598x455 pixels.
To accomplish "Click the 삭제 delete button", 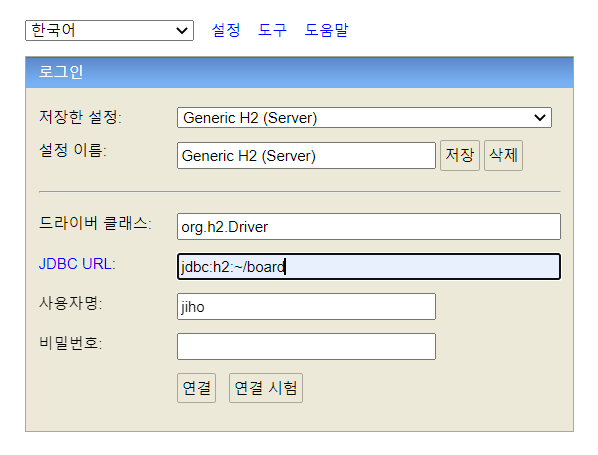I will click(x=503, y=155).
